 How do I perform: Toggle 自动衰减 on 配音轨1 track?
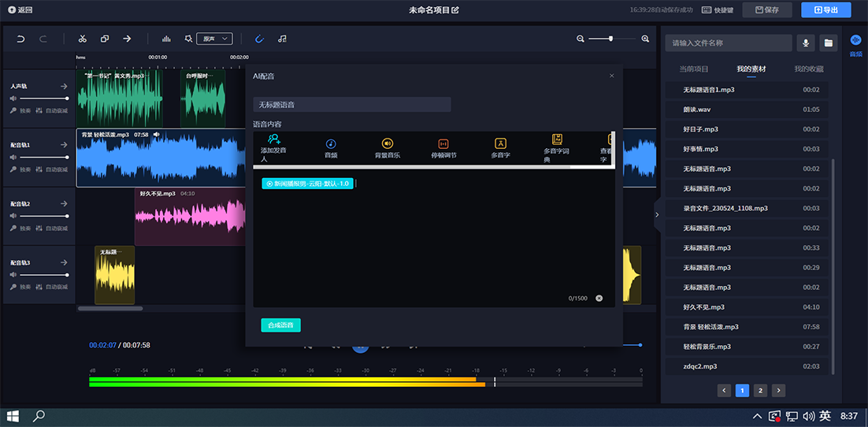click(52, 169)
